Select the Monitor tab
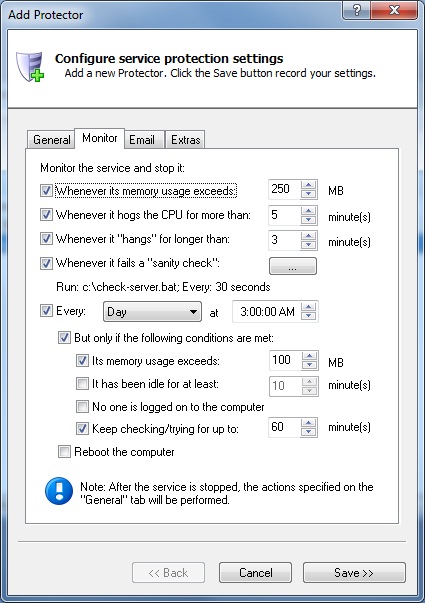The height and width of the screenshot is (603, 425). [100, 138]
